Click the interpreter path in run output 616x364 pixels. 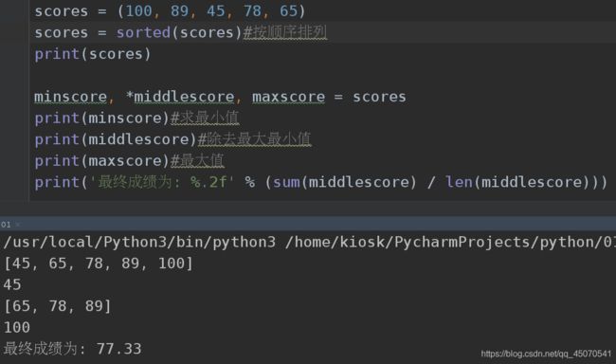[x=139, y=242]
